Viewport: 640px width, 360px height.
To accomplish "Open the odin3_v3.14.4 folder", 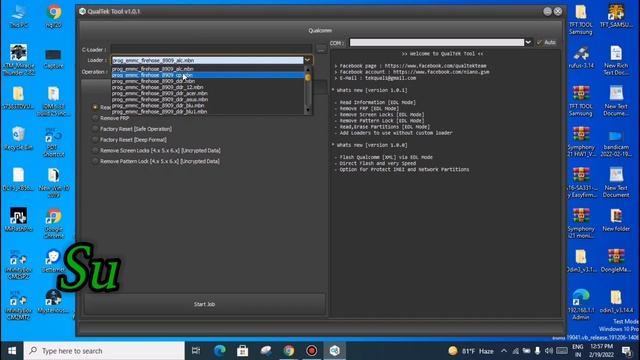I will [616, 302].
